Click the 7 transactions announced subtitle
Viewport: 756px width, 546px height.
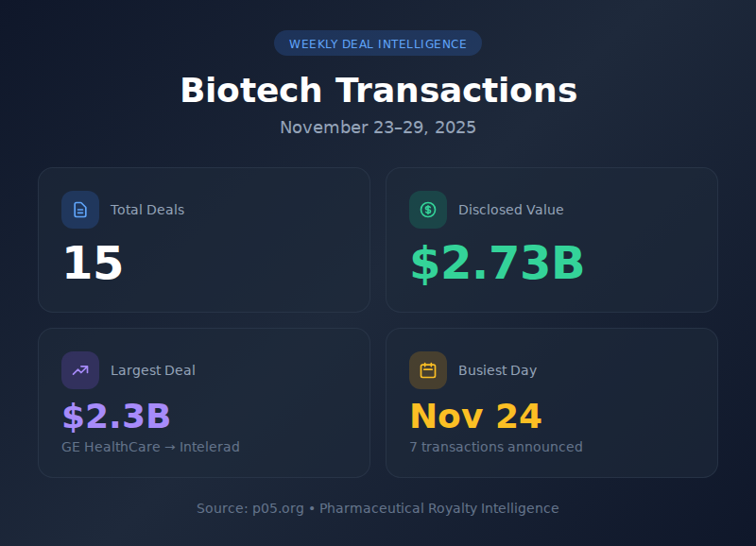click(x=496, y=447)
